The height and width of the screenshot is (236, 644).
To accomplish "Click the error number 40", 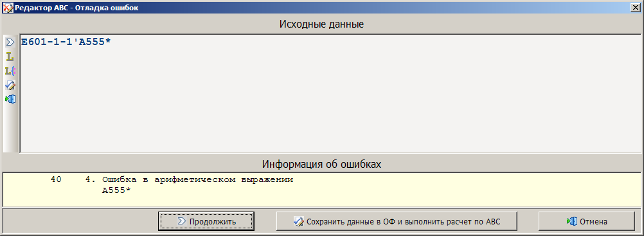I will [57, 179].
